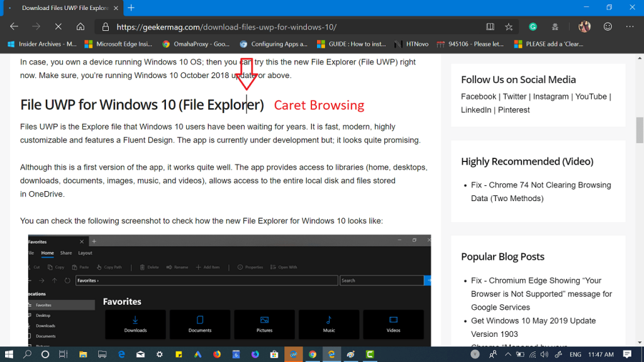Open the volume control in the tray
This screenshot has width=644, height=362.
tap(545, 354)
